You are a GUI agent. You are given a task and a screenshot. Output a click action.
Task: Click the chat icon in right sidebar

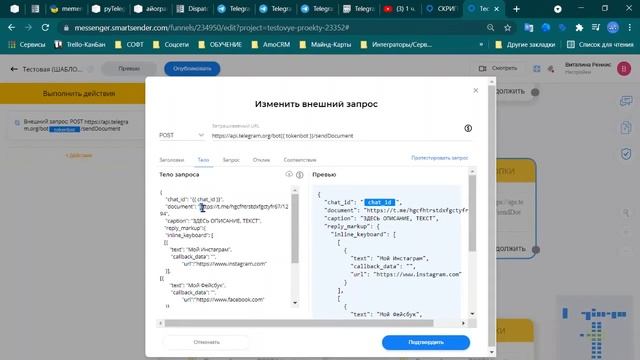click(x=626, y=101)
